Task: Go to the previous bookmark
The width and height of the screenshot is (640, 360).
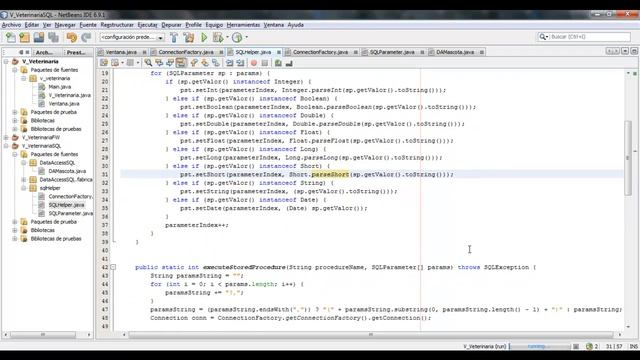Action: pos(194,63)
